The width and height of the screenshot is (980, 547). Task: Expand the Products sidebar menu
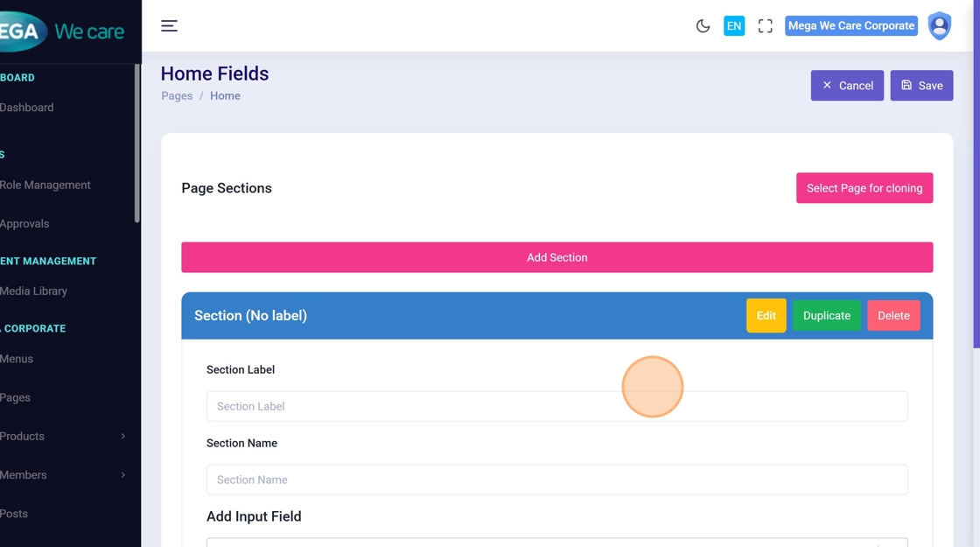(61, 436)
